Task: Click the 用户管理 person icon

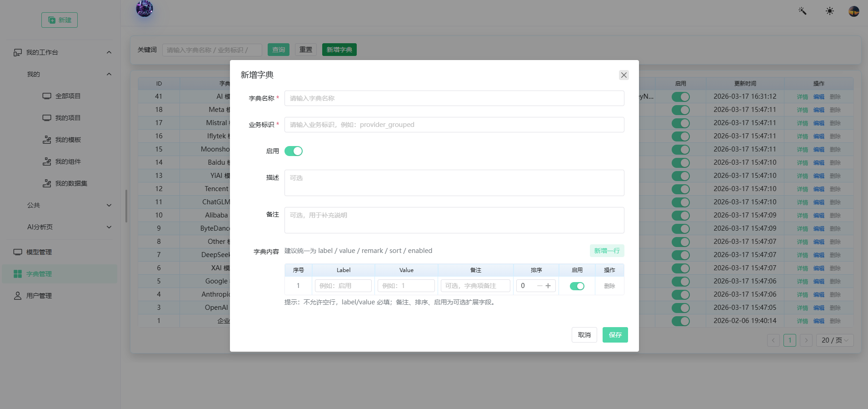Action: coord(18,296)
